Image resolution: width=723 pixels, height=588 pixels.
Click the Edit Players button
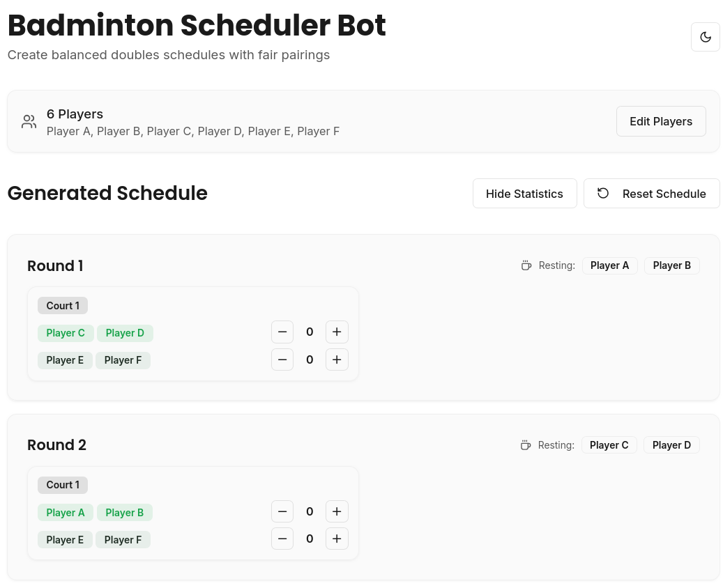click(x=660, y=121)
